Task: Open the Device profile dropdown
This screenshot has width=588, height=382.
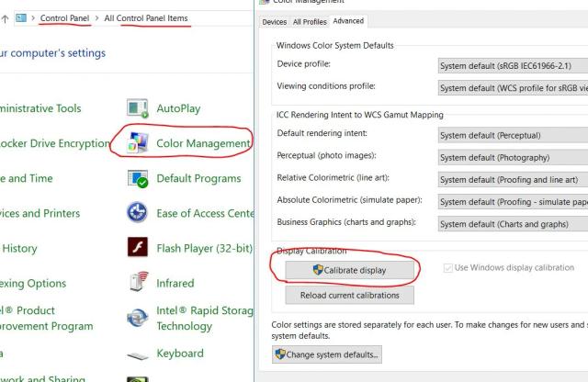Action: click(513, 65)
